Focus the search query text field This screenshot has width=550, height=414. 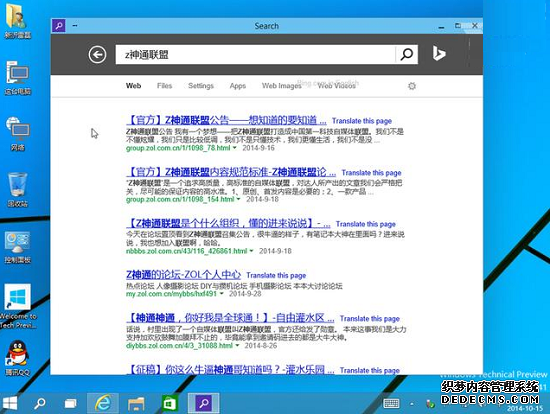(x=255, y=54)
